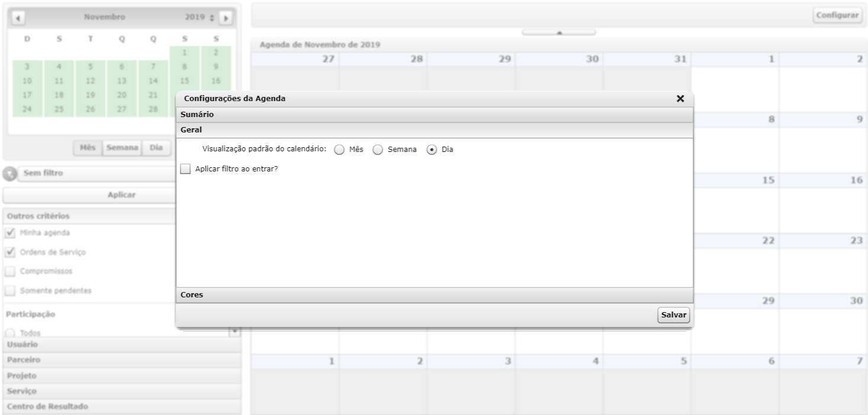This screenshot has height=415, width=868.
Task: Select Todos participation radio button
Action: pyautogui.click(x=10, y=333)
